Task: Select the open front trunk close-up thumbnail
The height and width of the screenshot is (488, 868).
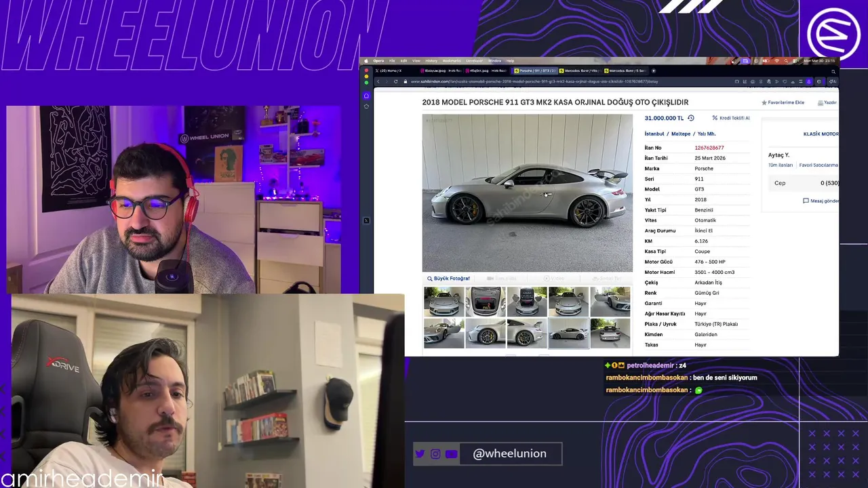Action: point(486,302)
